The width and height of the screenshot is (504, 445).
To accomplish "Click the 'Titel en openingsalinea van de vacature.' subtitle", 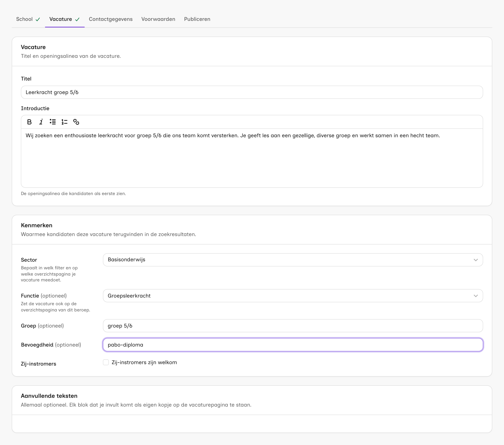I will (71, 56).
